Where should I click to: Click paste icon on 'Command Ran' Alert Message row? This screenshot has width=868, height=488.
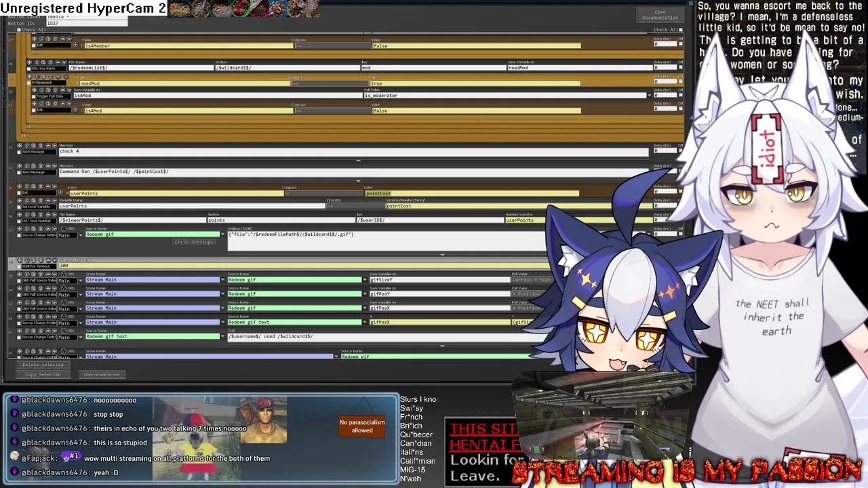click(33, 165)
